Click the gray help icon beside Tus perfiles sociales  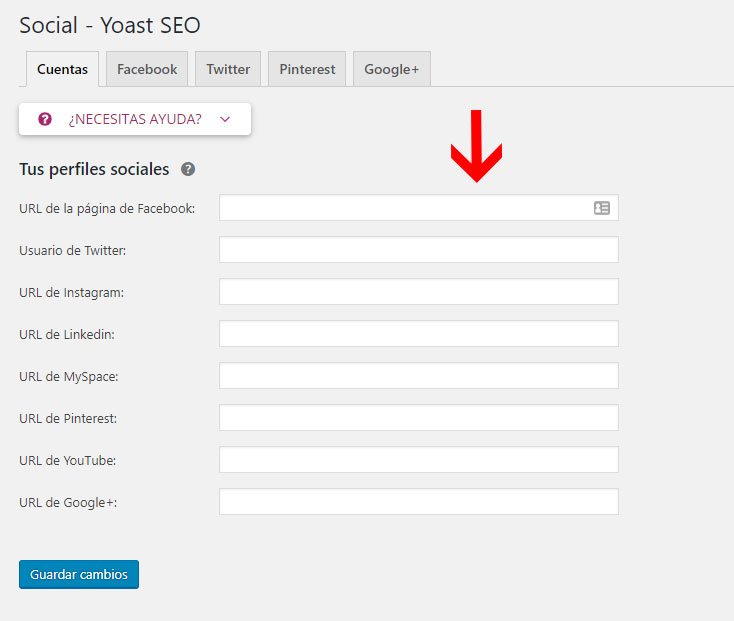point(188,169)
